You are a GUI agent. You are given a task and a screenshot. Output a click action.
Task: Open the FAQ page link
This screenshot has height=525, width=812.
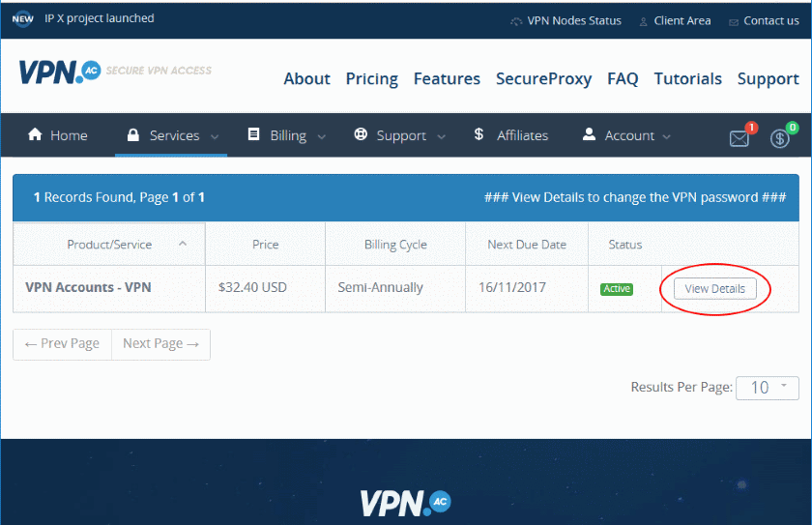(x=623, y=78)
